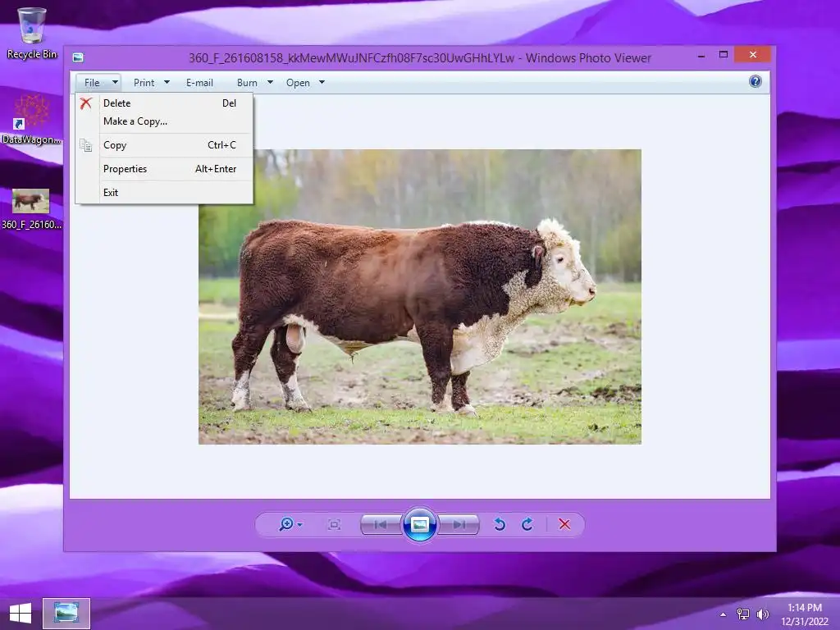
Task: Open the Help question mark icon
Action: pos(756,81)
